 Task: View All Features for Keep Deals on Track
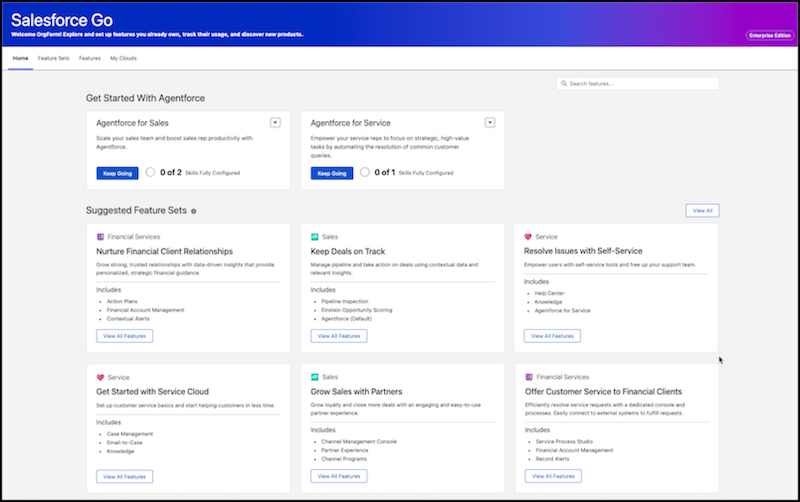click(x=339, y=336)
